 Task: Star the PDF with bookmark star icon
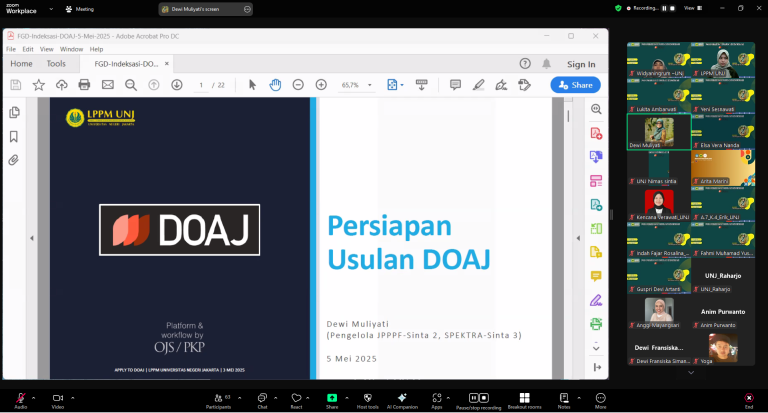[39, 85]
